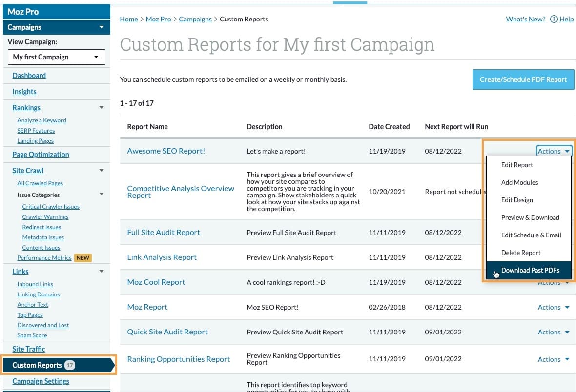Choose Delete Report from the menu
This screenshot has height=392, width=576.
[520, 253]
